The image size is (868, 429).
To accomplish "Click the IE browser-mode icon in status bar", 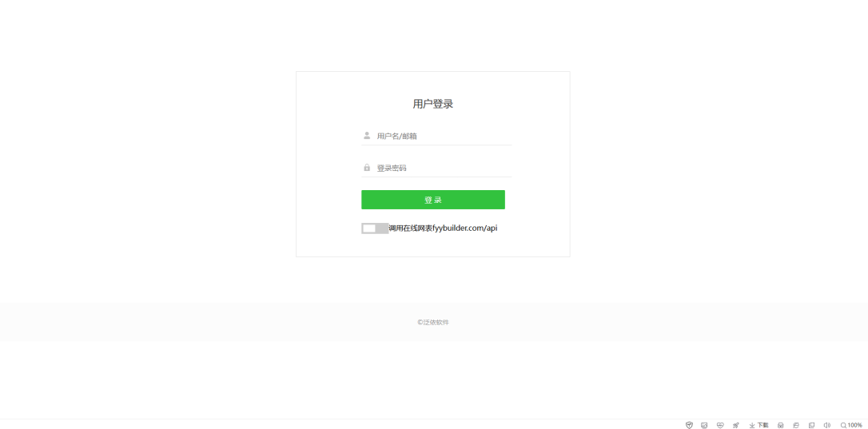I will (796, 425).
